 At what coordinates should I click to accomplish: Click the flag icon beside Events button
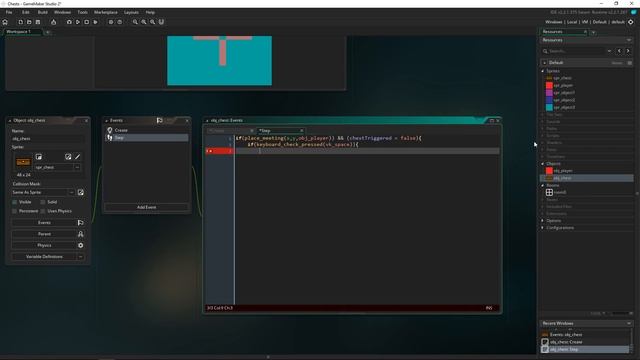80,223
